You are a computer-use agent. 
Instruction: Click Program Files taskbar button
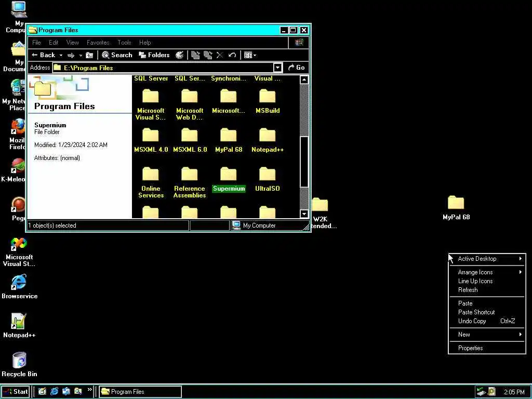pyautogui.click(x=140, y=391)
